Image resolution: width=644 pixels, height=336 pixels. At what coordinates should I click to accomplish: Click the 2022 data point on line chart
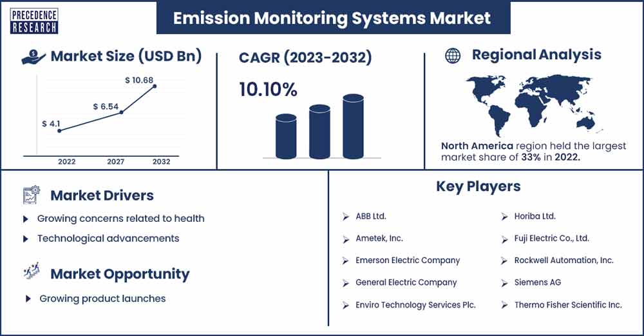(59, 131)
